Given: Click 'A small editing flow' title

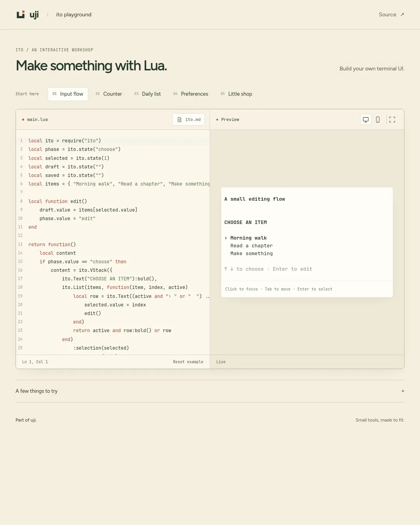Looking at the screenshot, I should pos(255,199).
